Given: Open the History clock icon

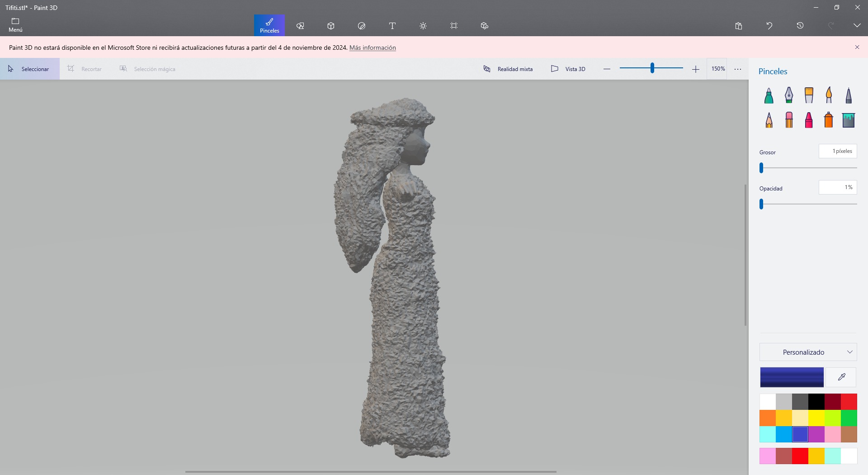Looking at the screenshot, I should (800, 26).
